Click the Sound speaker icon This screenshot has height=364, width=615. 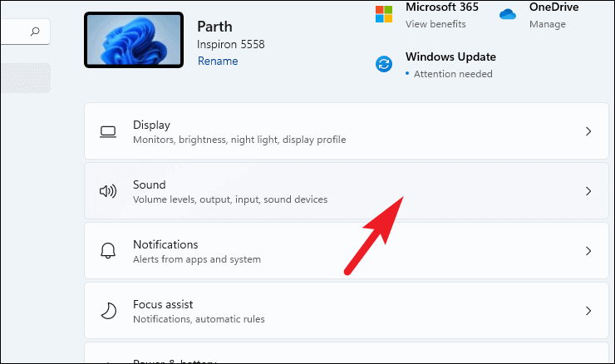[x=108, y=191]
